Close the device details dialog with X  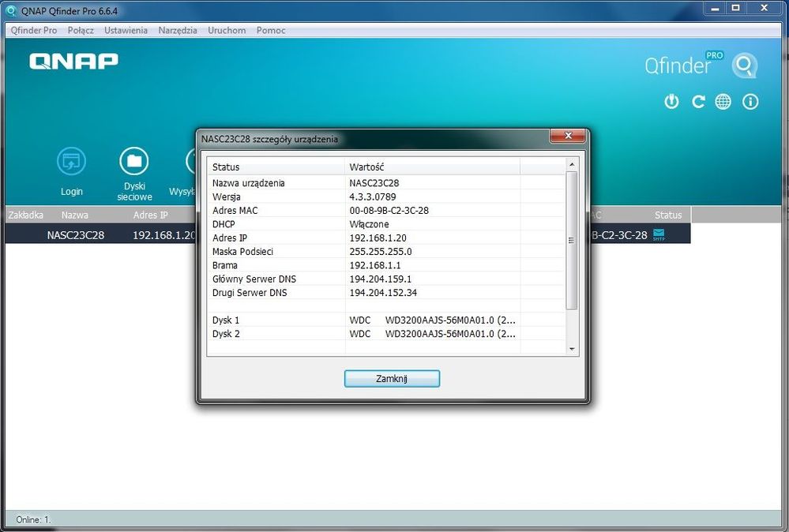[567, 138]
